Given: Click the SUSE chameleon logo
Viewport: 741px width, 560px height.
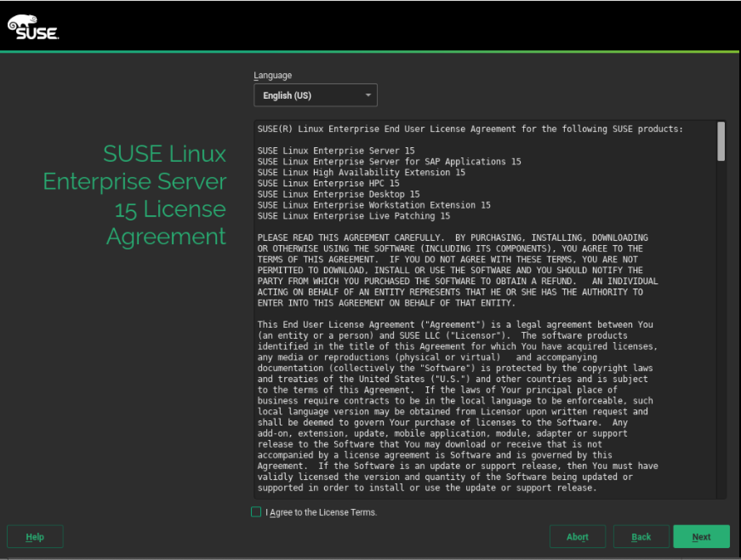Looking at the screenshot, I should pyautogui.click(x=32, y=26).
